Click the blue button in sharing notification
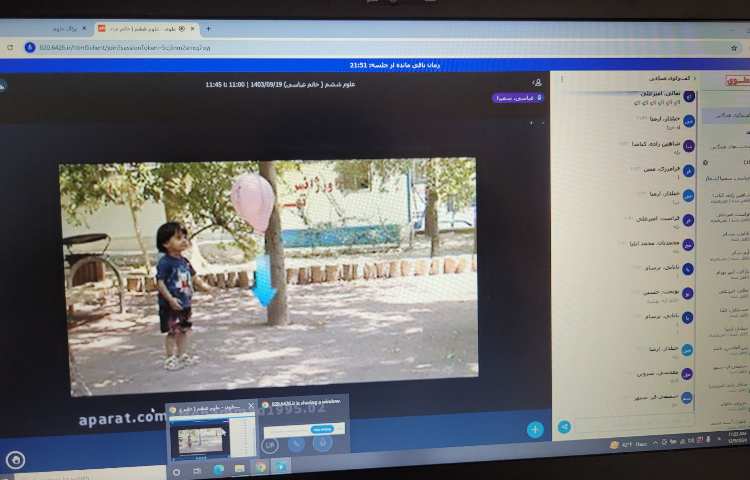 pos(322,428)
